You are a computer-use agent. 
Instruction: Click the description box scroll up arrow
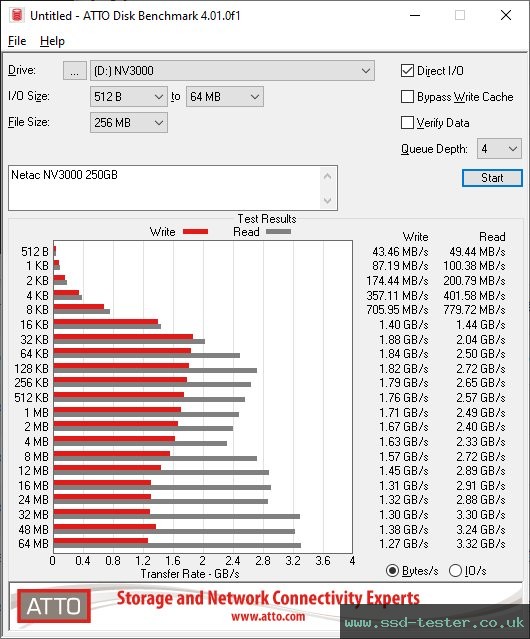tap(328, 176)
